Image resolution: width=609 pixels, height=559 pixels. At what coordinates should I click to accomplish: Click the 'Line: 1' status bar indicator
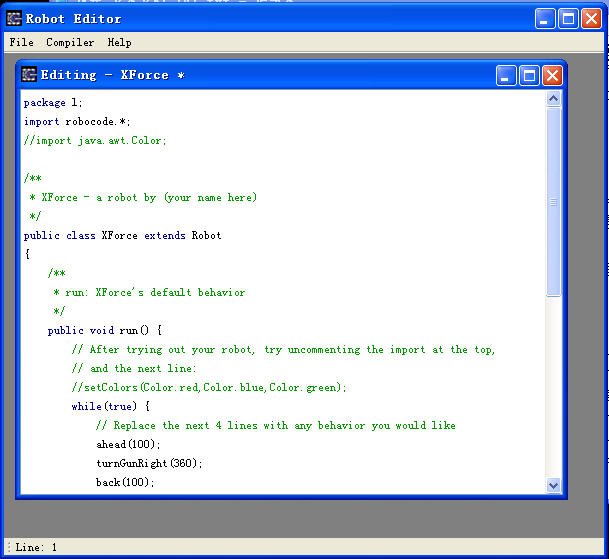coord(36,547)
